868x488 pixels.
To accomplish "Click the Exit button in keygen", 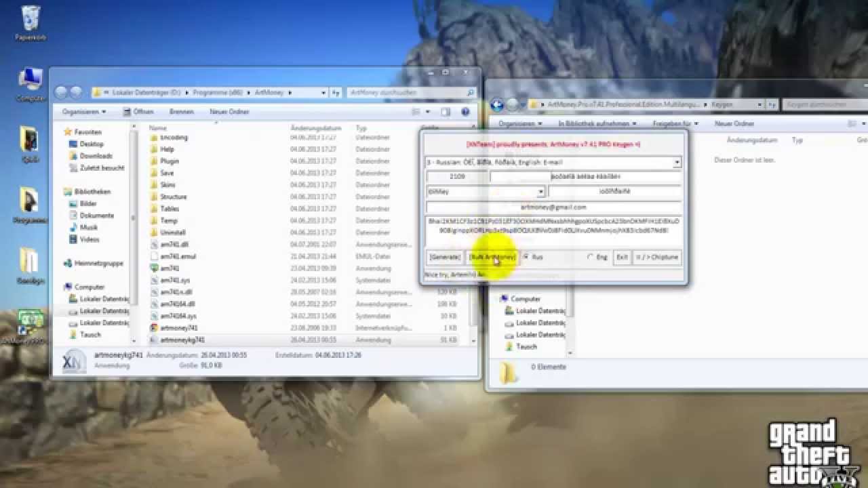I will 622,258.
